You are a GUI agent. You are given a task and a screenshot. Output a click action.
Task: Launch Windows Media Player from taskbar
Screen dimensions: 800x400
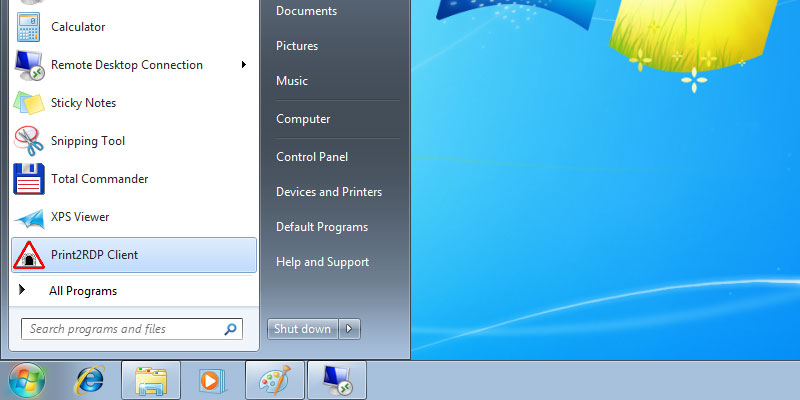[x=212, y=380]
